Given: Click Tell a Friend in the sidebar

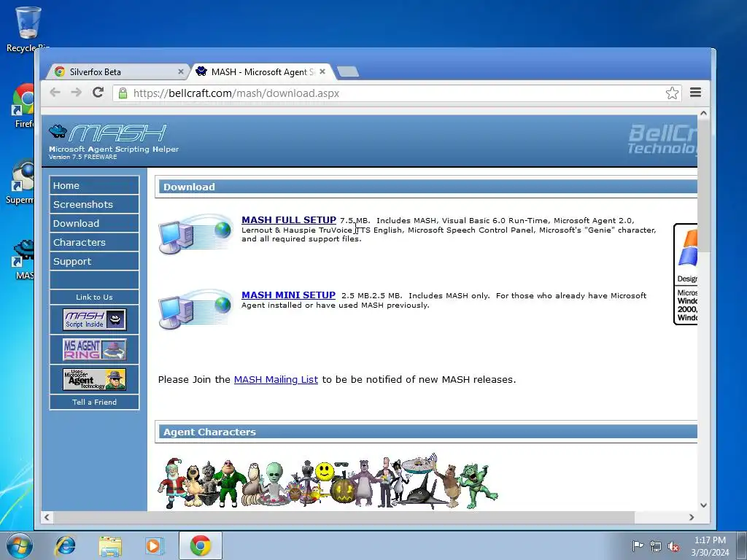Looking at the screenshot, I should (x=94, y=402).
